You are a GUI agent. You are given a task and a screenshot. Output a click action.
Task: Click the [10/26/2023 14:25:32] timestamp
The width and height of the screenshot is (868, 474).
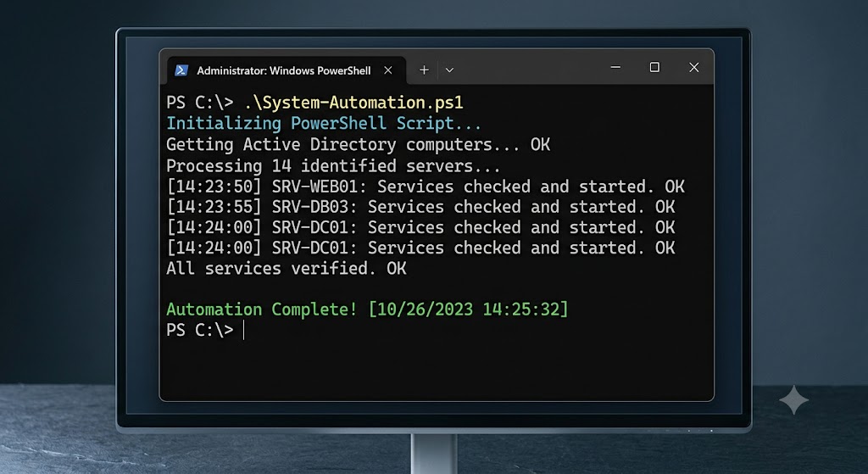click(x=468, y=309)
